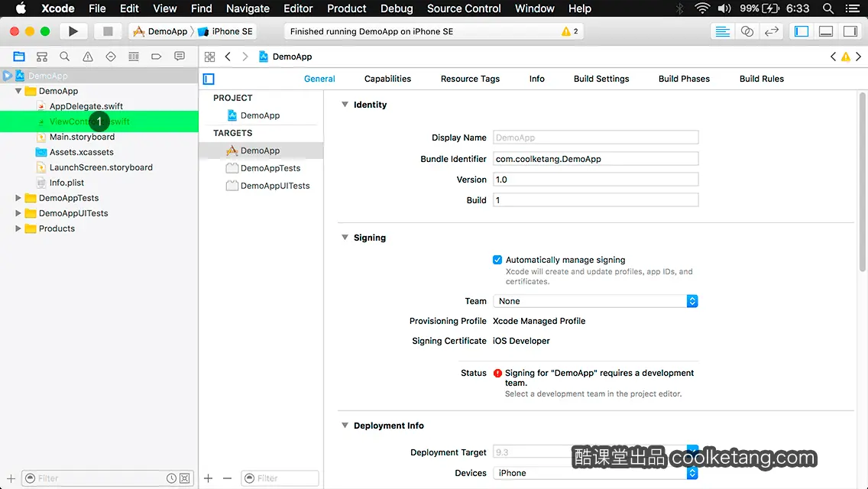Screen dimensions: 868x489
Task: Open the Symbol navigator
Action: pos(41,57)
